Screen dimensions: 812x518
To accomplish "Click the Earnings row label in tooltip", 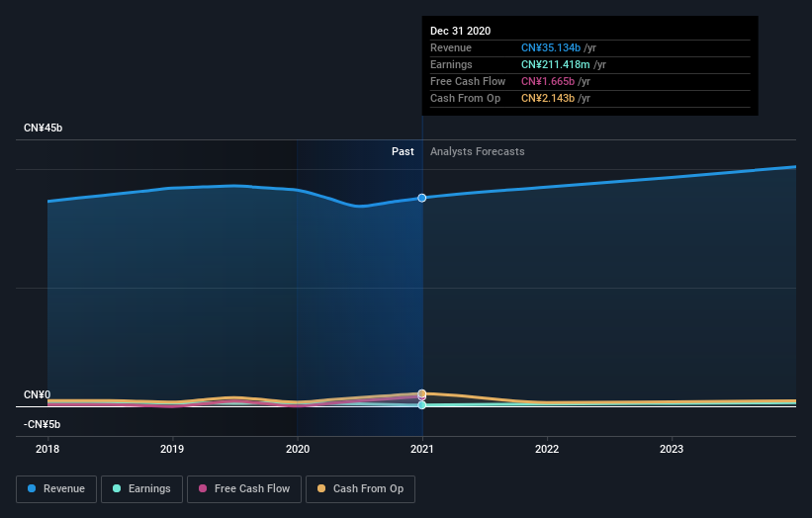I will pyautogui.click(x=451, y=64).
